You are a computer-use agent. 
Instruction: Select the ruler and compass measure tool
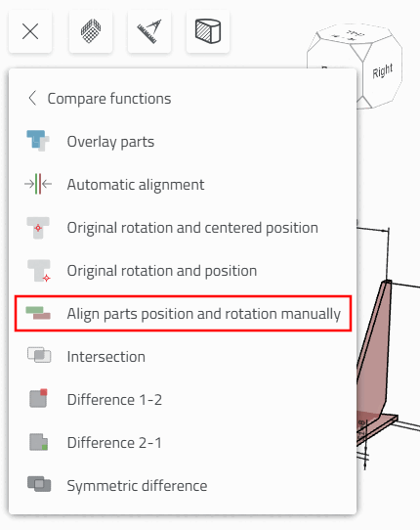coord(149,31)
